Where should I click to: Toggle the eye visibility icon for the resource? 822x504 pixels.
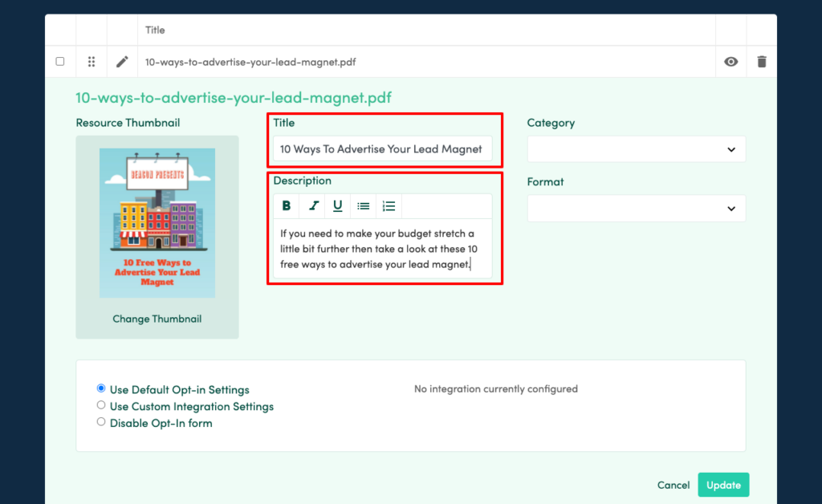[x=730, y=62]
